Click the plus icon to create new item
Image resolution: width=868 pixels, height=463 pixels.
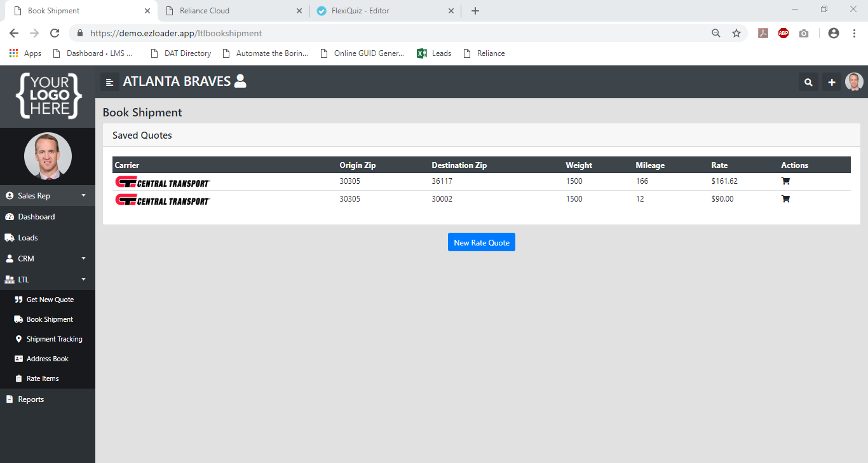point(832,82)
